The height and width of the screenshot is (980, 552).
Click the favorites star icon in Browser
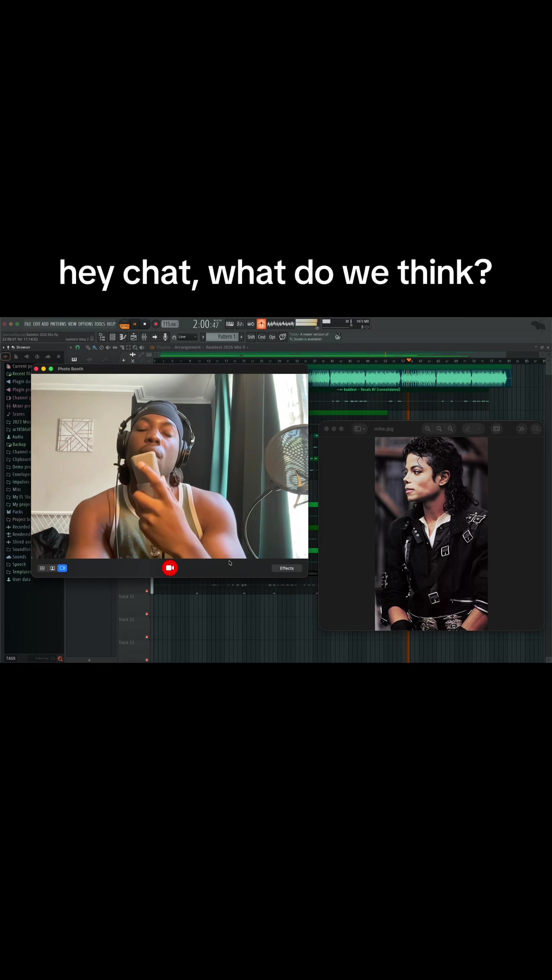click(x=58, y=357)
